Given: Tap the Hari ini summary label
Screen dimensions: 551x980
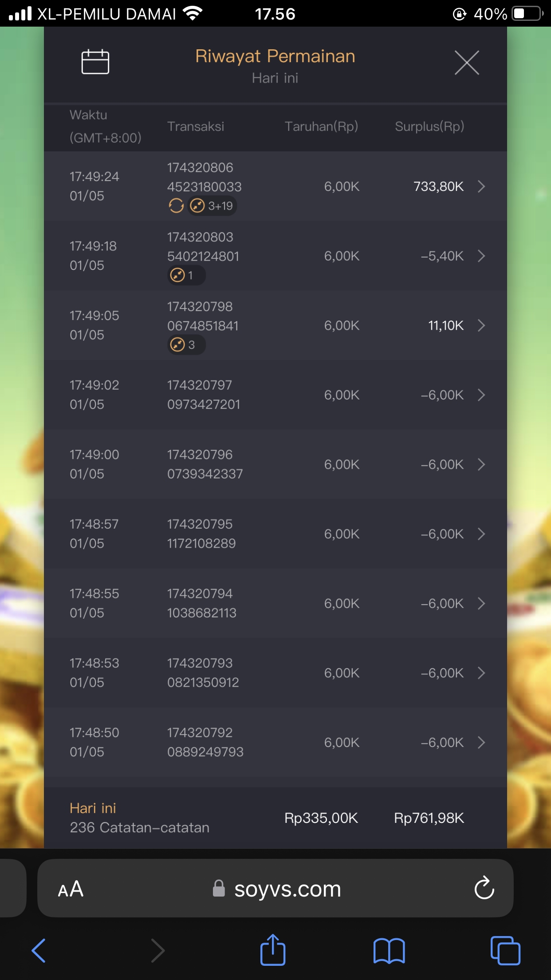Looking at the screenshot, I should click(x=93, y=808).
